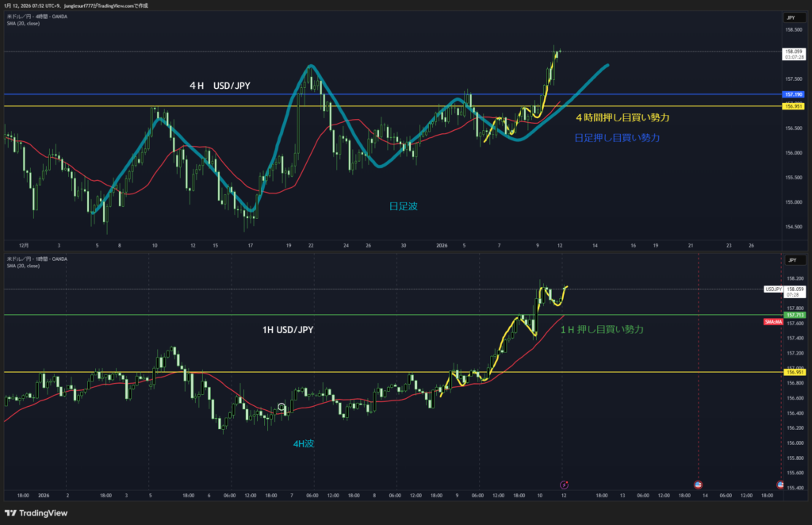Select the green 157.713 price label
This screenshot has height=525, width=812.
(x=793, y=315)
